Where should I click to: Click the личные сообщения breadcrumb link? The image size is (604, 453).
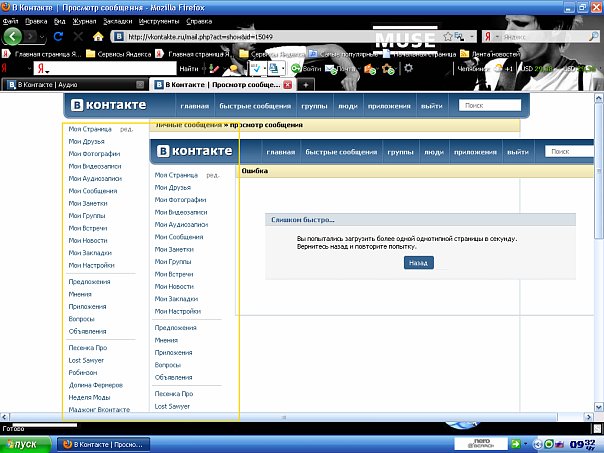pyautogui.click(x=189, y=125)
